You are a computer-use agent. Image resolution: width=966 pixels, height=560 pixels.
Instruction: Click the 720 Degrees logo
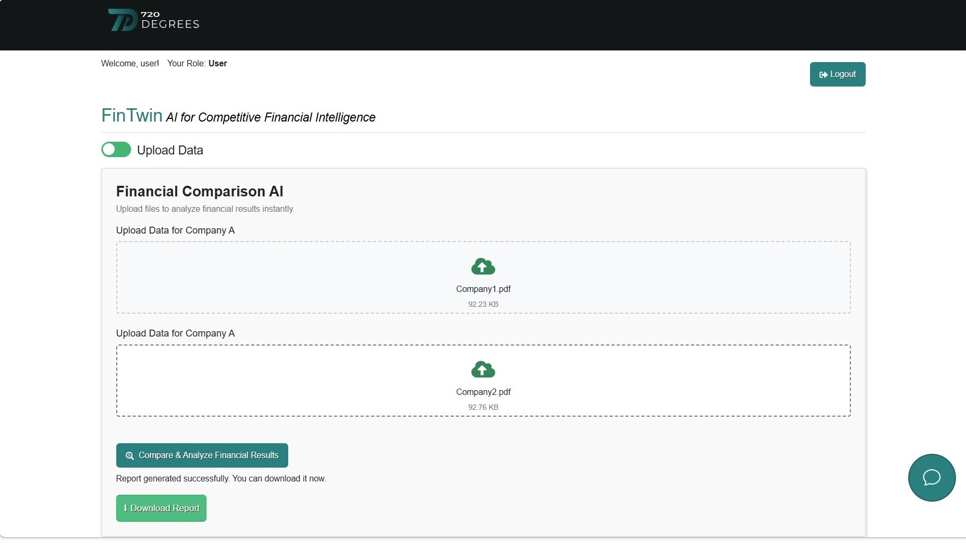(154, 20)
